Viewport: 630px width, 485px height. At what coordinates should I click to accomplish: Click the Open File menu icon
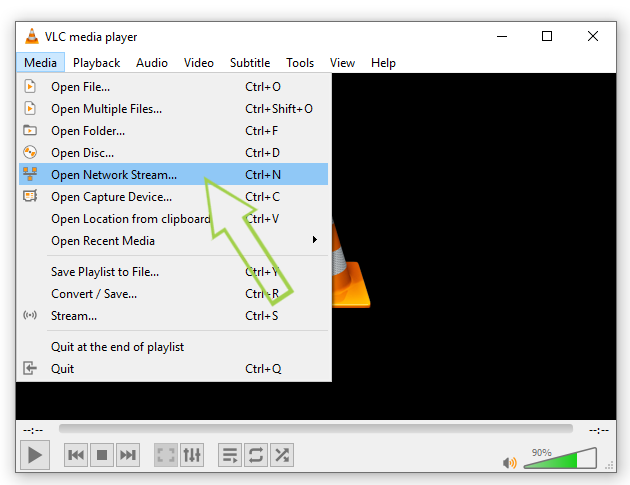(30, 86)
